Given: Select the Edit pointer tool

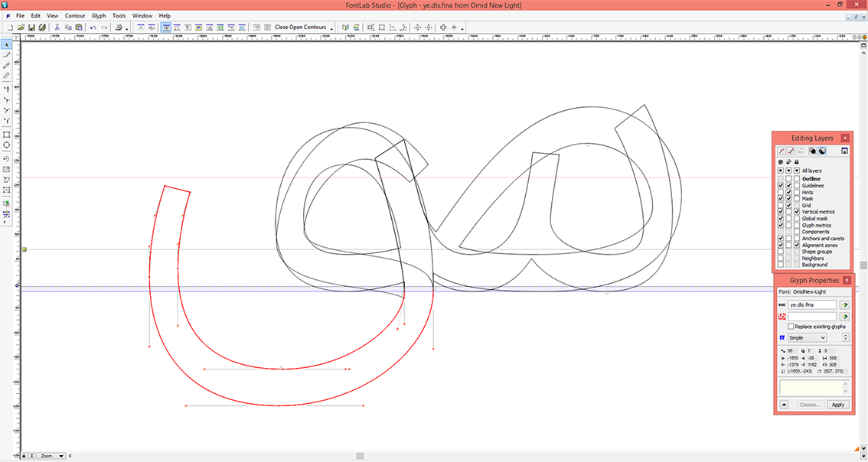Looking at the screenshot, I should point(7,44).
